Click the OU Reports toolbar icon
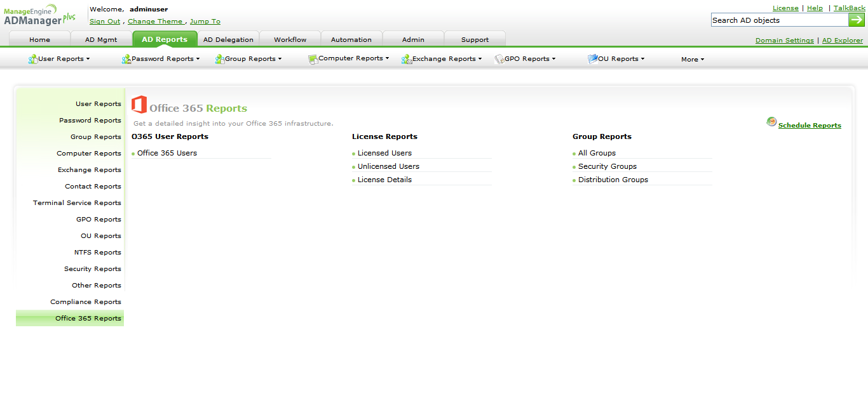Screen dimensions: 868x417 [x=593, y=58]
